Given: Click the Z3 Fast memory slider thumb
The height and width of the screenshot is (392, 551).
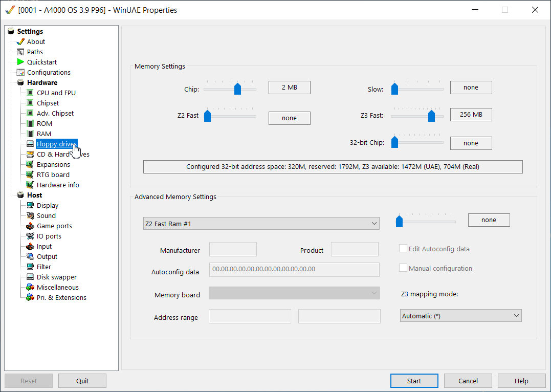Looking at the screenshot, I should (x=431, y=116).
